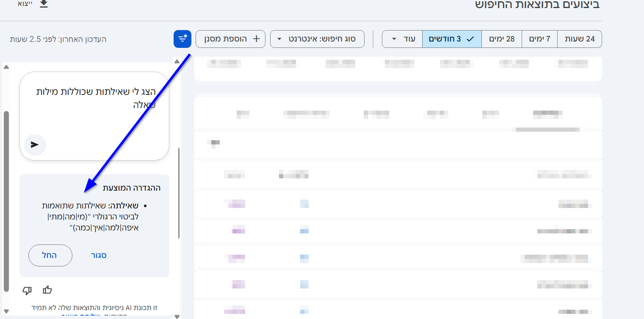Click the ייצוא export download icon
644x319 pixels.
tap(44, 4)
